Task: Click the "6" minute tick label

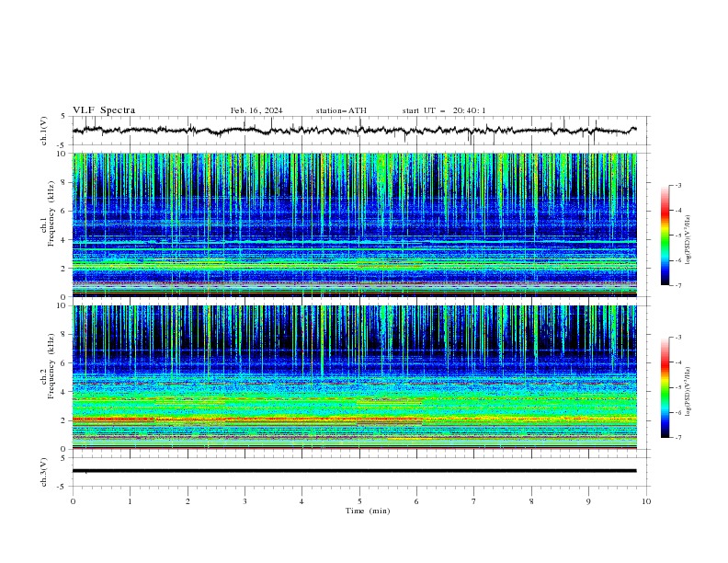Action: click(416, 501)
